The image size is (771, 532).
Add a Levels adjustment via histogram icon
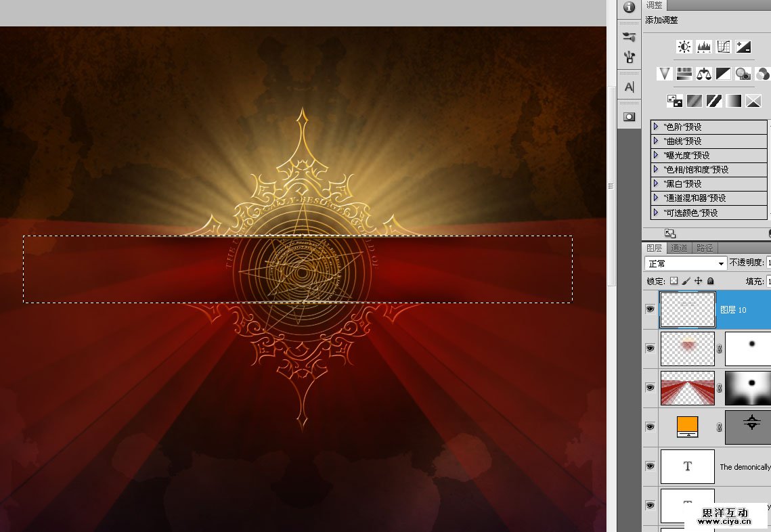pyautogui.click(x=704, y=47)
